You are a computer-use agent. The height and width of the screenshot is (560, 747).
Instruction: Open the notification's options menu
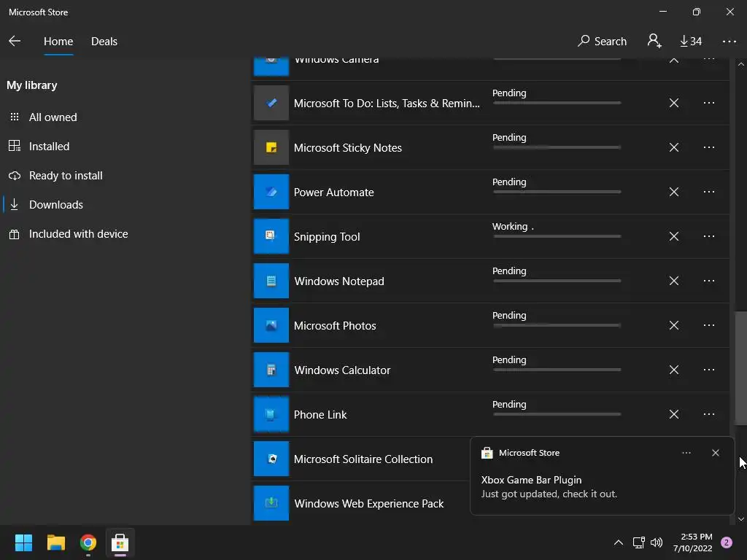pos(686,453)
